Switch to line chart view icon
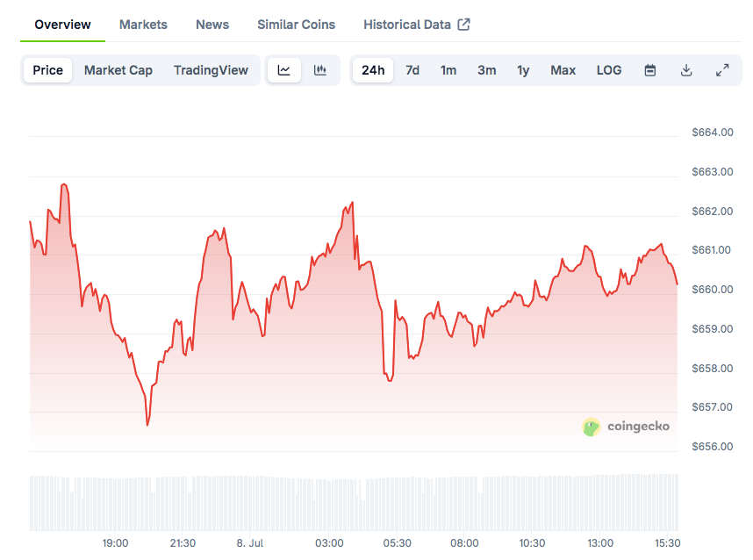 tap(283, 70)
